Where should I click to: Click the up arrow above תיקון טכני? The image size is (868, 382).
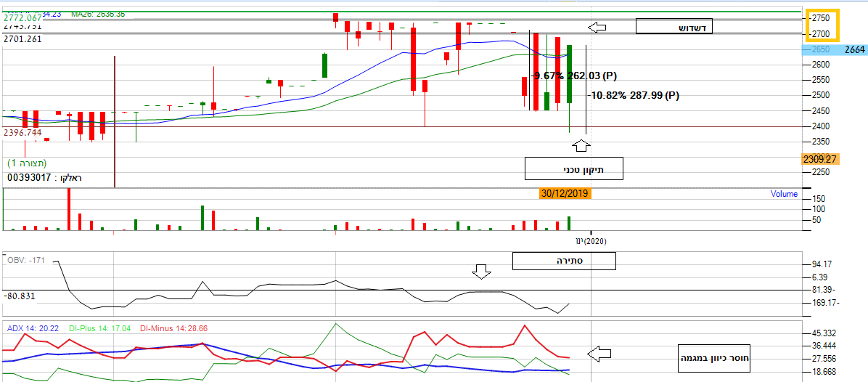581,146
